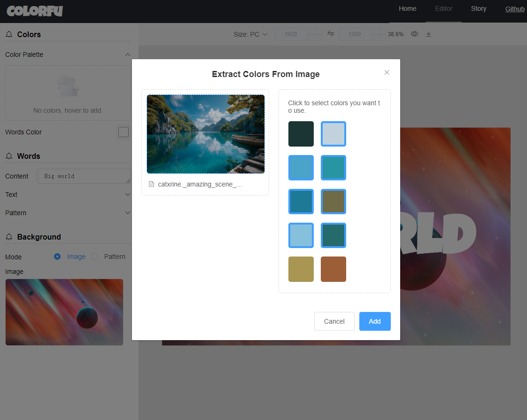Open the Story page
The width and height of the screenshot is (527, 420).
(479, 9)
